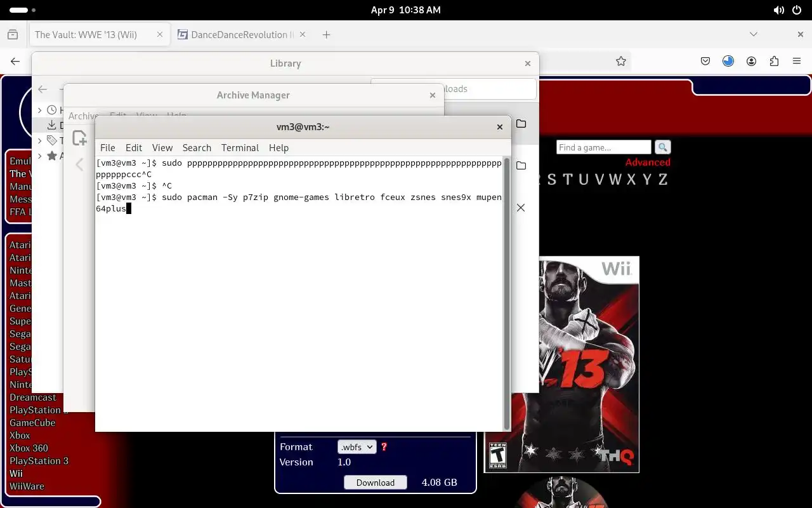This screenshot has width=812, height=508.
Task: Open the Firefox account icon
Action: (x=751, y=62)
